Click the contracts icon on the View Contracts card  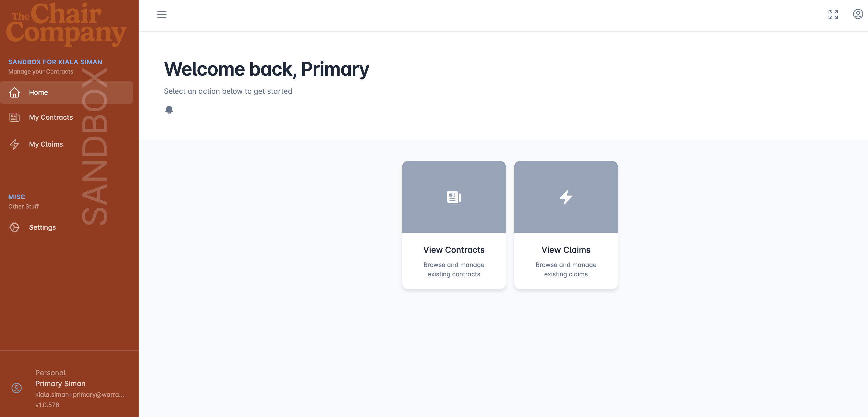point(453,197)
